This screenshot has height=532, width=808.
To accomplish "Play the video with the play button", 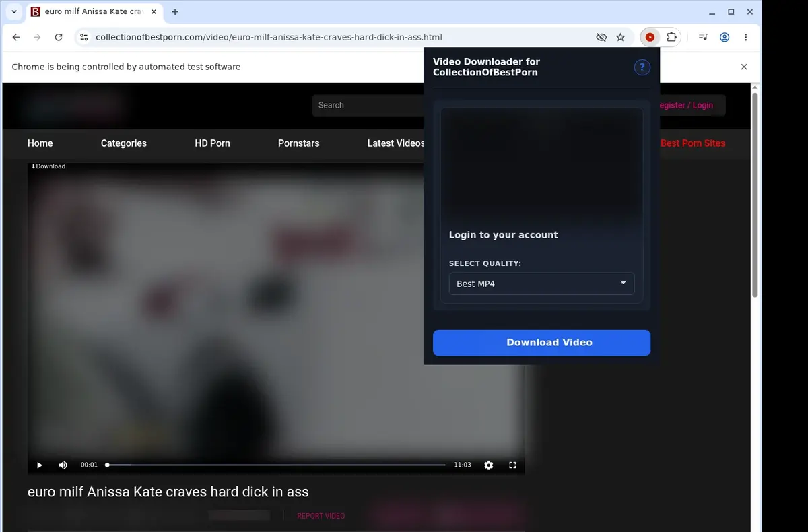I will pyautogui.click(x=39, y=465).
